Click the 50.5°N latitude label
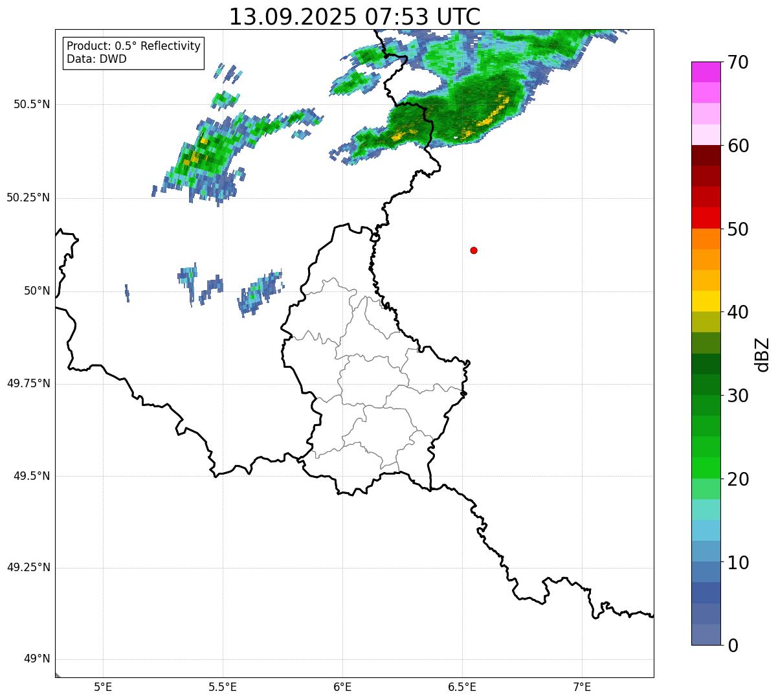The height and width of the screenshot is (700, 778). pos(31,104)
